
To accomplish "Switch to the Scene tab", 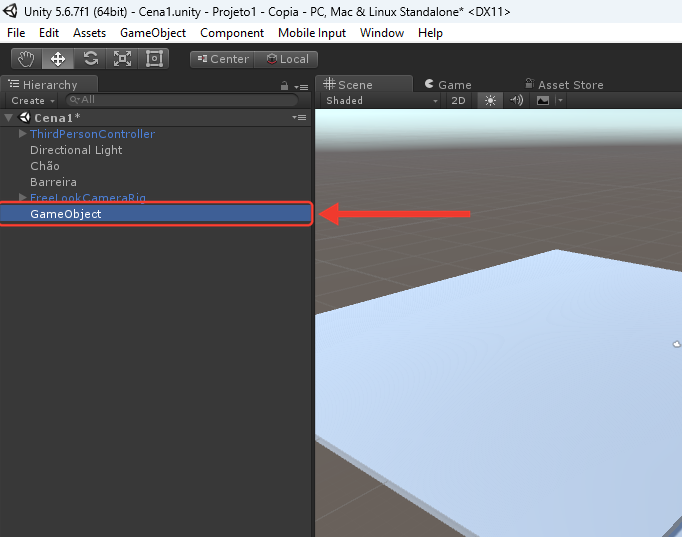I will point(364,84).
